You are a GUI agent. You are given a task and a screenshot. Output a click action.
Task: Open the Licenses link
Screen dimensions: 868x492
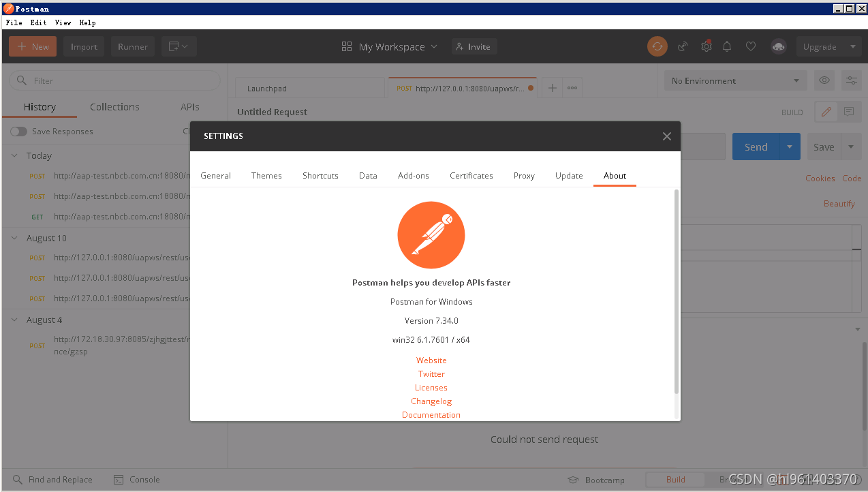[431, 388]
